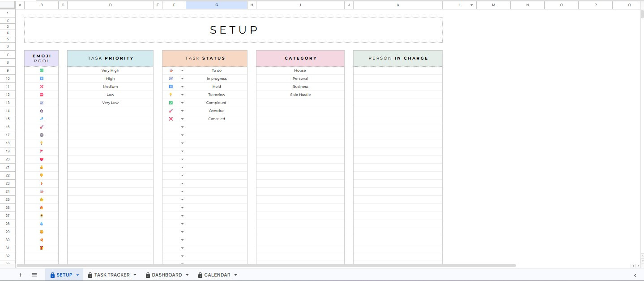644x281 pixels.
Task: Open the column L filter dropdown arrow
Action: 471,5
